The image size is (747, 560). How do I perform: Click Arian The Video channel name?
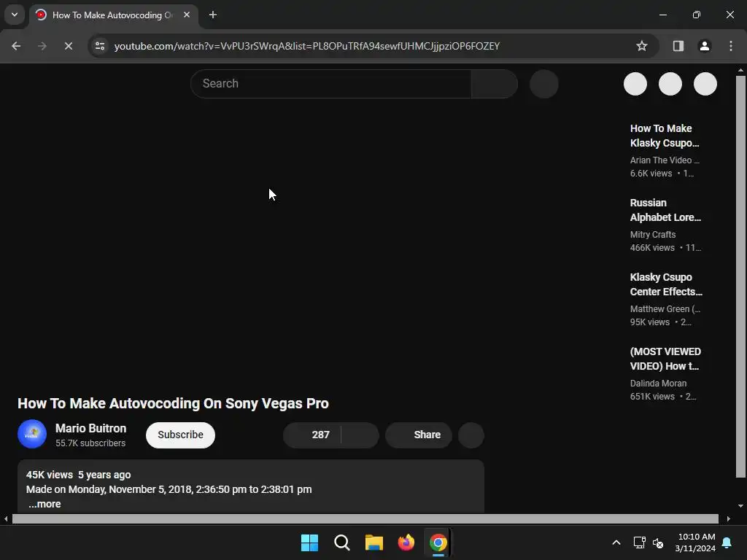click(x=664, y=160)
